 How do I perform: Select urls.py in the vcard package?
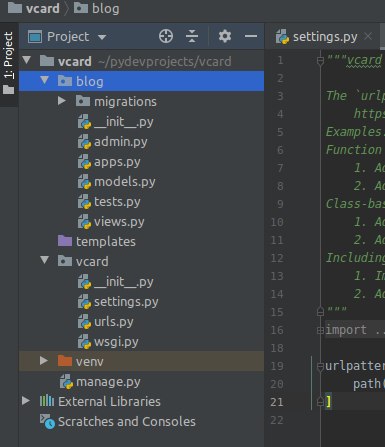[106, 322]
